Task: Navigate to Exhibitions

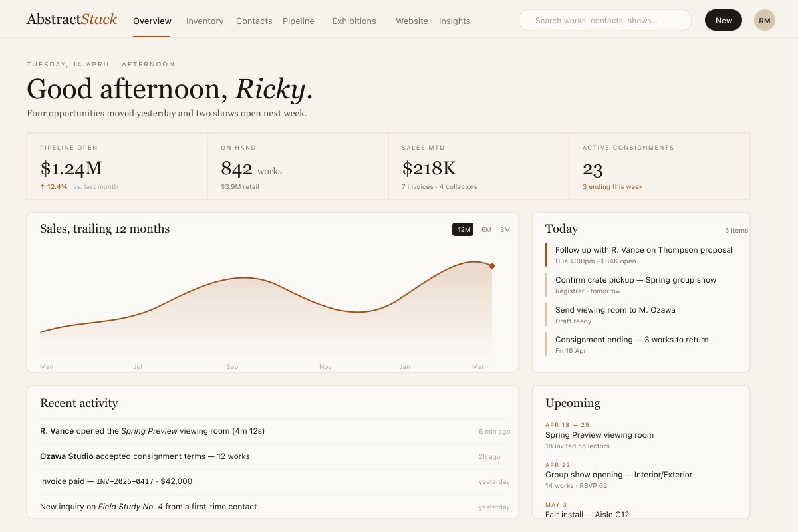Action: click(354, 21)
